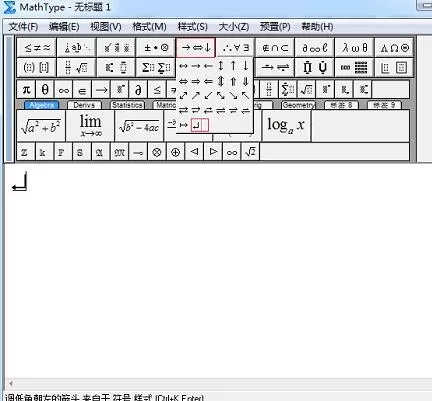Insert the √(a²+b²) expression
This screenshot has height=401, width=432.
tap(41, 126)
